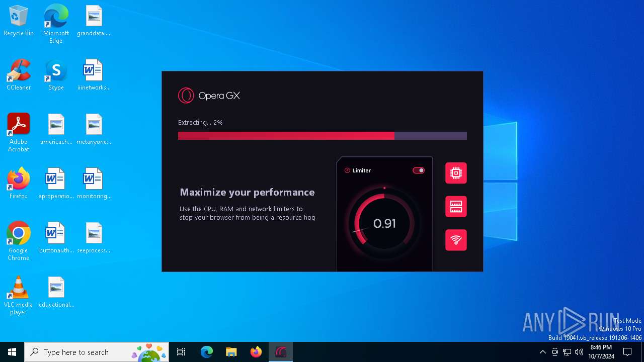Screen dimensions: 644x362
Task: Open the notification center
Action: (x=627, y=352)
